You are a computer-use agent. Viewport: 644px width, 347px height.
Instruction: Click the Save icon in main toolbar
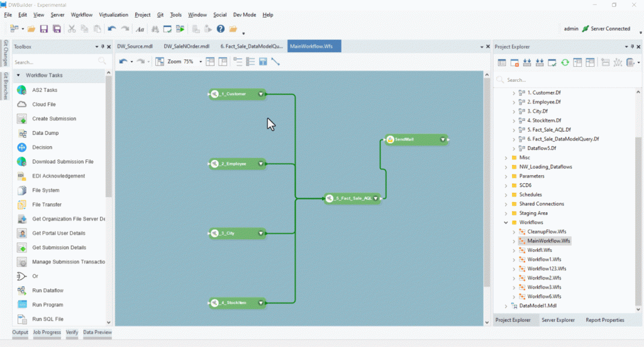pos(44,29)
